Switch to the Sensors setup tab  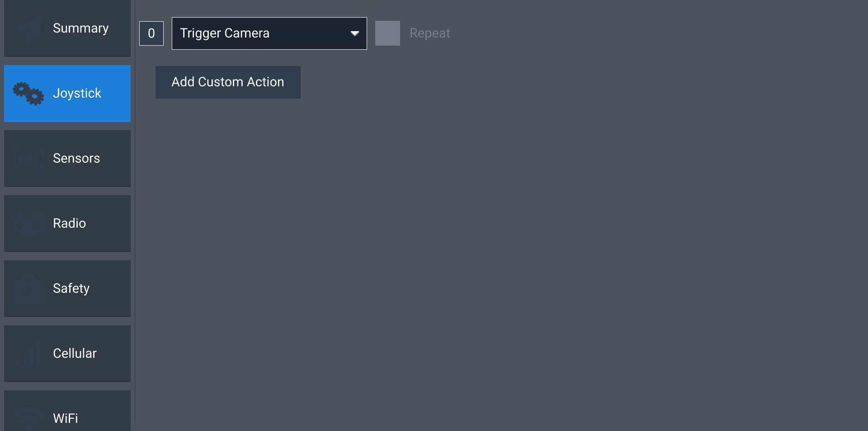point(76,159)
